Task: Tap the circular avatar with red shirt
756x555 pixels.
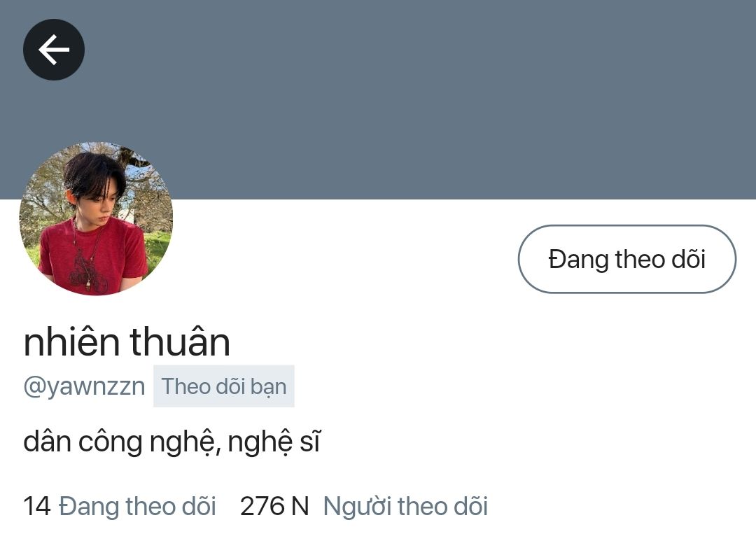Action: tap(96, 218)
